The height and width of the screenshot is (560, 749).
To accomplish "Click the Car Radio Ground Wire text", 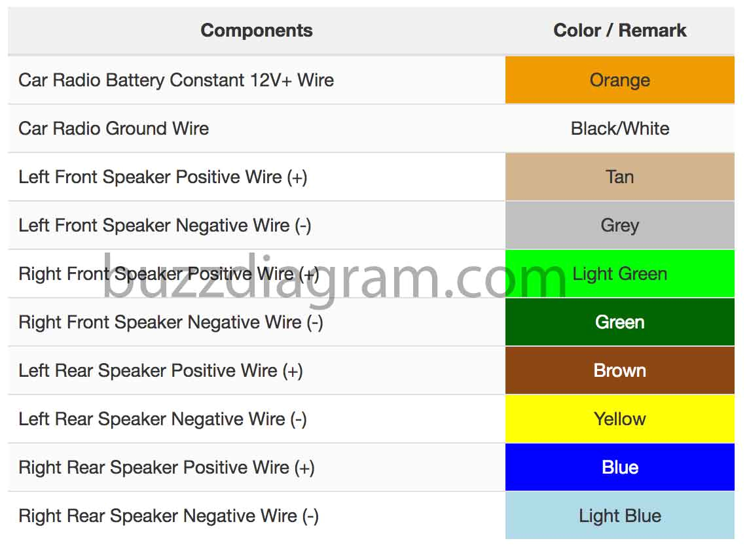I will (x=113, y=128).
